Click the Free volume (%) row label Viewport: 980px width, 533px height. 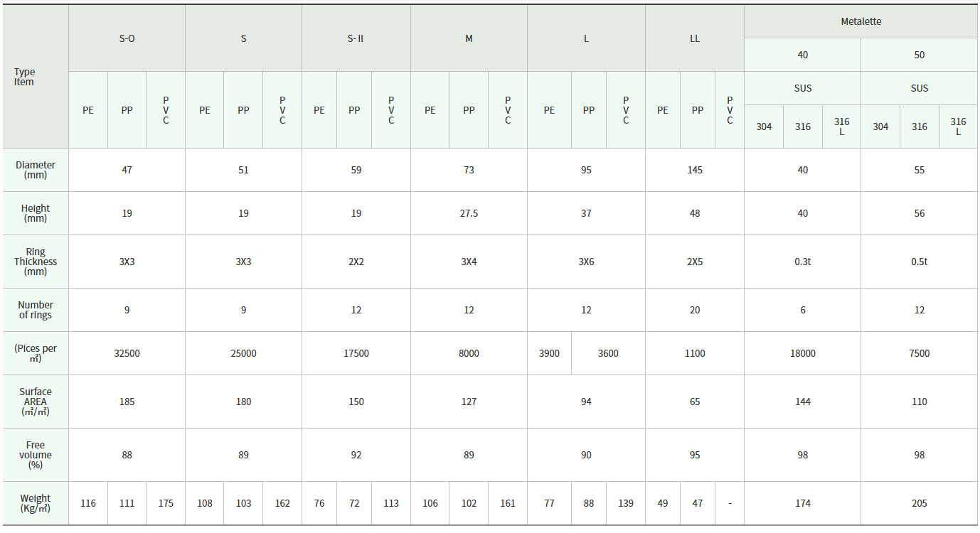pyautogui.click(x=35, y=455)
